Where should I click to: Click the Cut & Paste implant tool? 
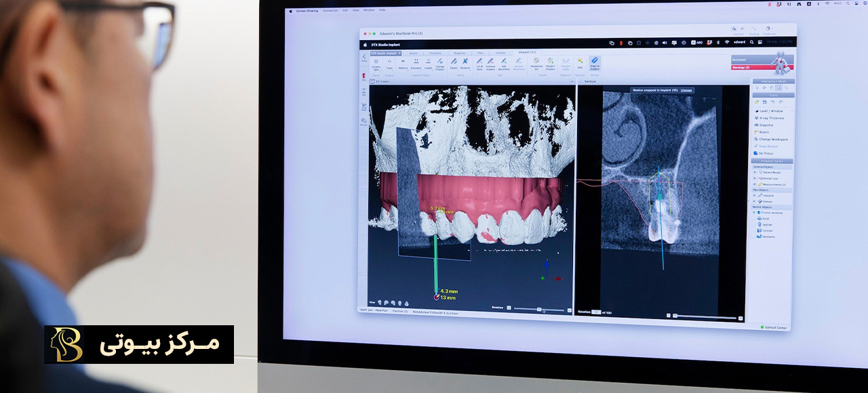click(479, 66)
